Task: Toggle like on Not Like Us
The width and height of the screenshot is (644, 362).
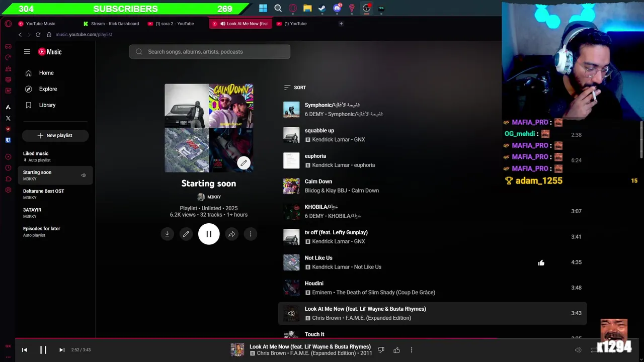Action: (x=541, y=262)
